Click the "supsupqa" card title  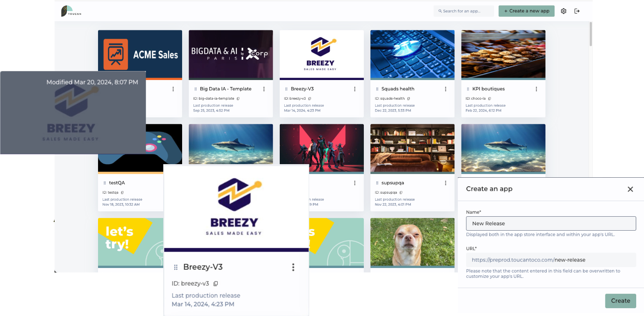[393, 183]
